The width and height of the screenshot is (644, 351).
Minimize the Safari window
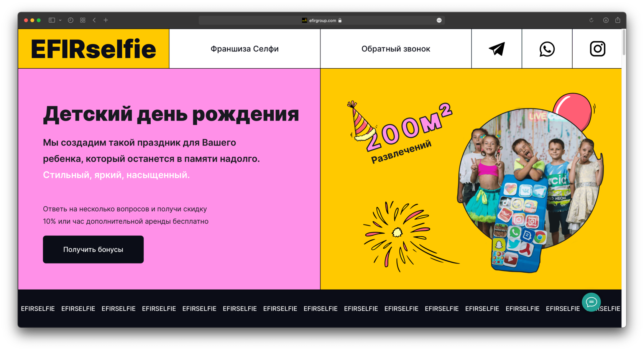pos(32,20)
